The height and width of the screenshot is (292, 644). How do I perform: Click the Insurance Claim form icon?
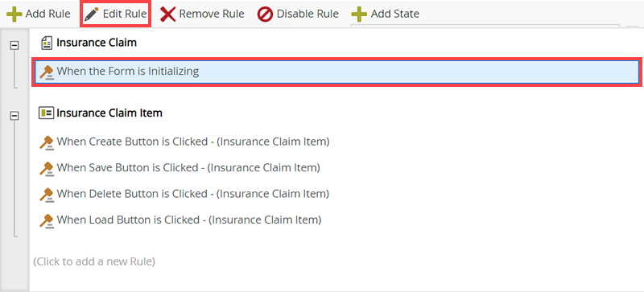pyautogui.click(x=47, y=43)
